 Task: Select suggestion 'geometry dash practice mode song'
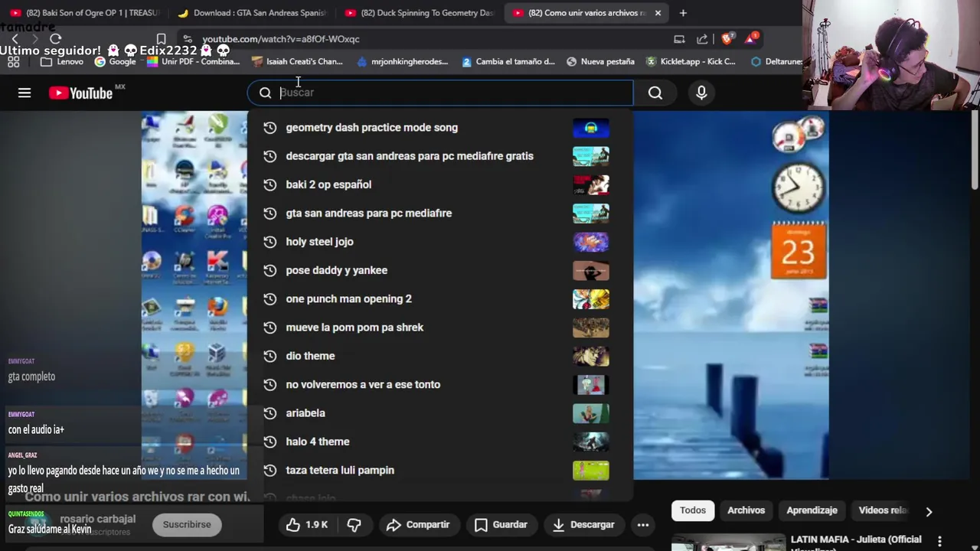point(440,128)
